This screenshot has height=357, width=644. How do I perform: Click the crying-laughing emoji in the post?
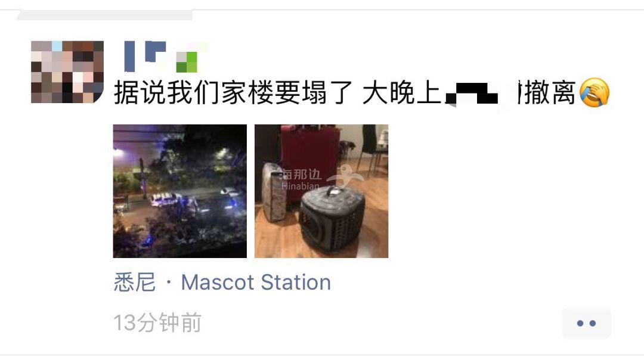pyautogui.click(x=595, y=93)
